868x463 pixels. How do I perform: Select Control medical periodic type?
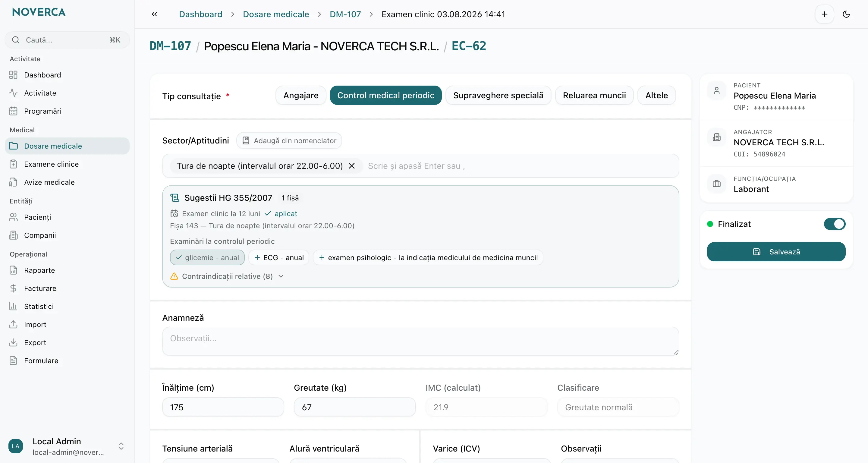pos(385,95)
